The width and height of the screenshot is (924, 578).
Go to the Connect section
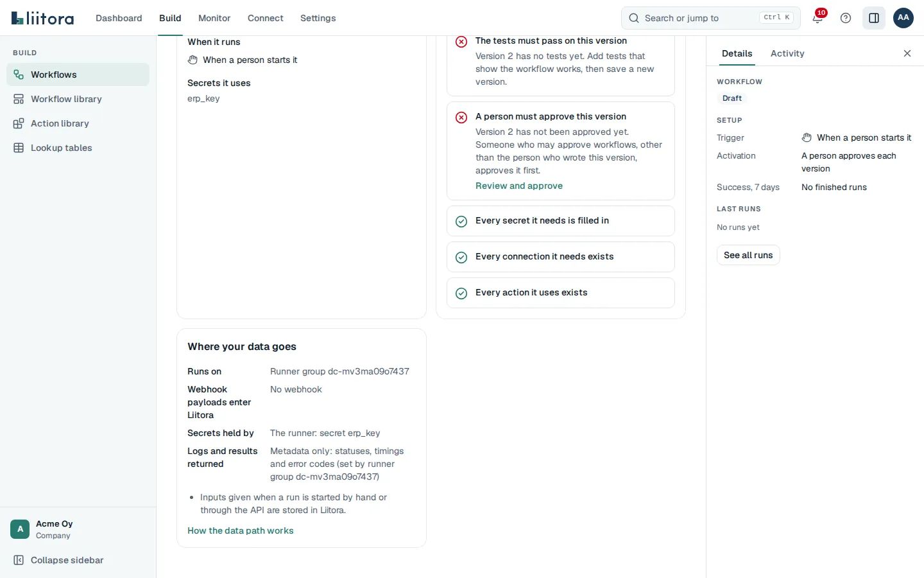pyautogui.click(x=266, y=18)
